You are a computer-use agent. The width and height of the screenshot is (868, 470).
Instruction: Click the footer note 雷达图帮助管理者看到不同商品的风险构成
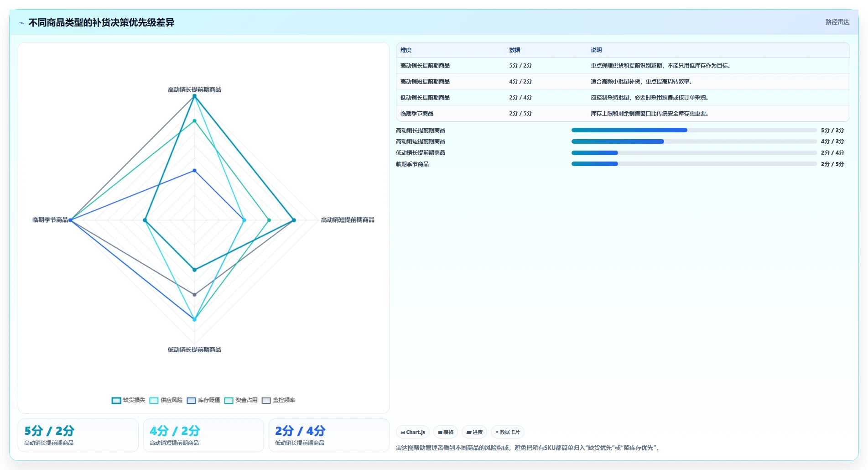528,448
